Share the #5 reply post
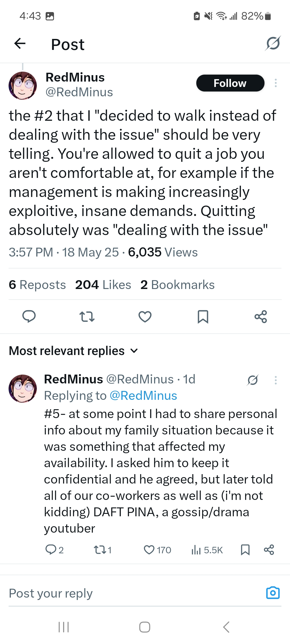Screen dimensions: 290x644 pos(269,550)
